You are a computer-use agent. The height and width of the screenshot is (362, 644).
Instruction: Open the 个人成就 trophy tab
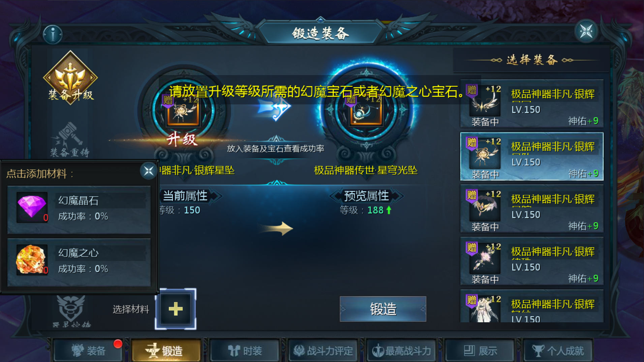[558, 351]
